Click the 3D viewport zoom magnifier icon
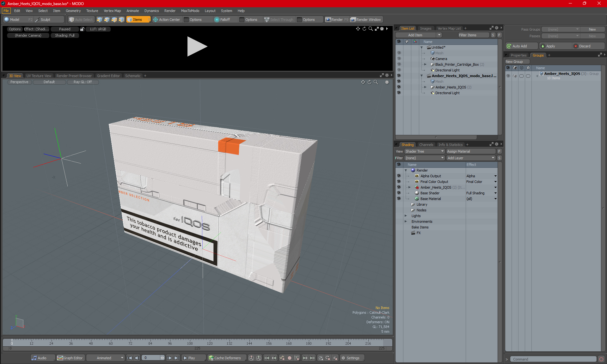The width and height of the screenshot is (607, 364). 376,82
